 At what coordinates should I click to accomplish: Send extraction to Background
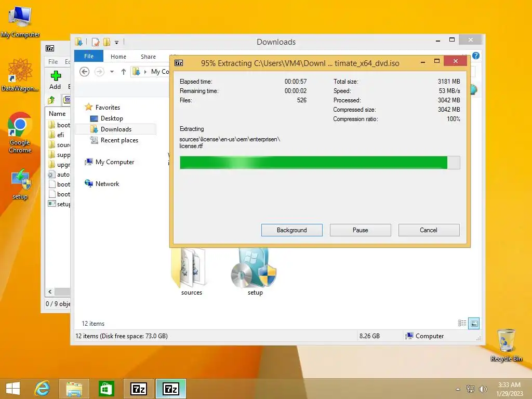tap(292, 230)
